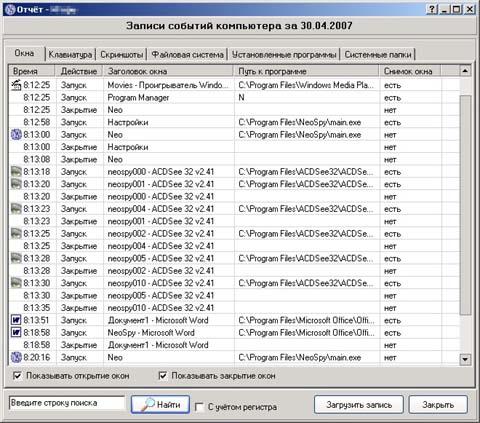Click ACDSee path cell at 8:13:18

pos(306,172)
